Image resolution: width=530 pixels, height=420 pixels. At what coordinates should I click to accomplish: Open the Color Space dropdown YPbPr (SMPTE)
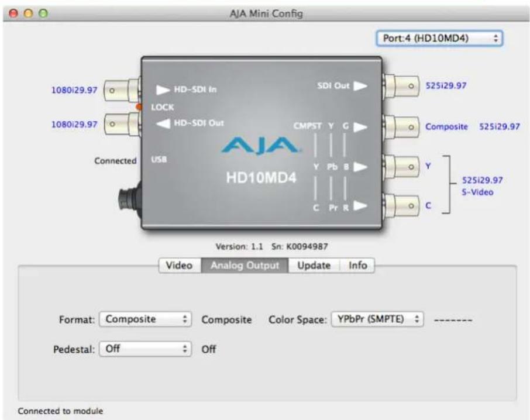pyautogui.click(x=377, y=319)
